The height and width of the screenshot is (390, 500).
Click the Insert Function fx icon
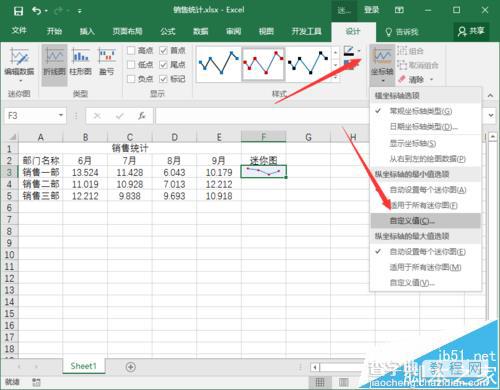[142, 116]
